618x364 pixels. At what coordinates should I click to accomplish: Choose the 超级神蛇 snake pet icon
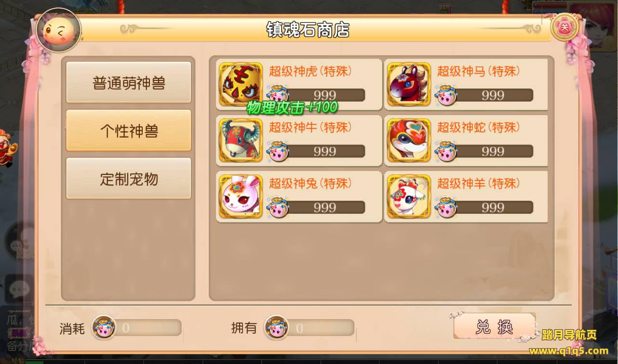pos(409,141)
